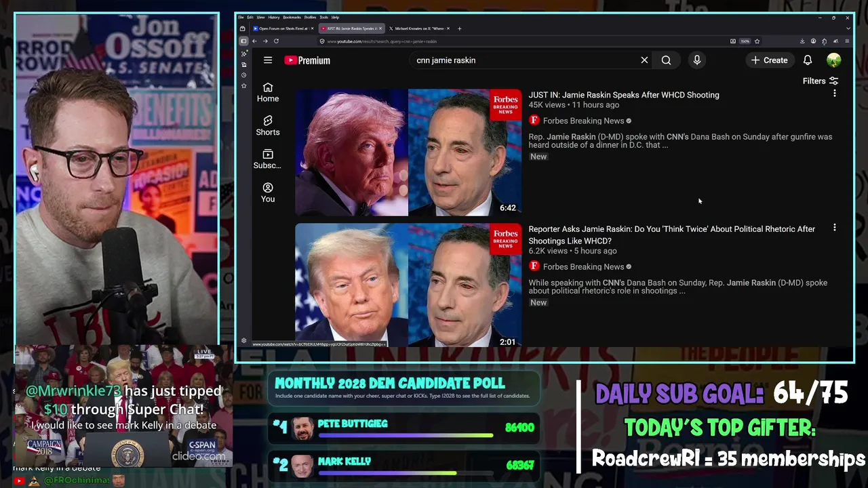
Task: Click browser Forward arrow
Action: pyautogui.click(x=265, y=41)
